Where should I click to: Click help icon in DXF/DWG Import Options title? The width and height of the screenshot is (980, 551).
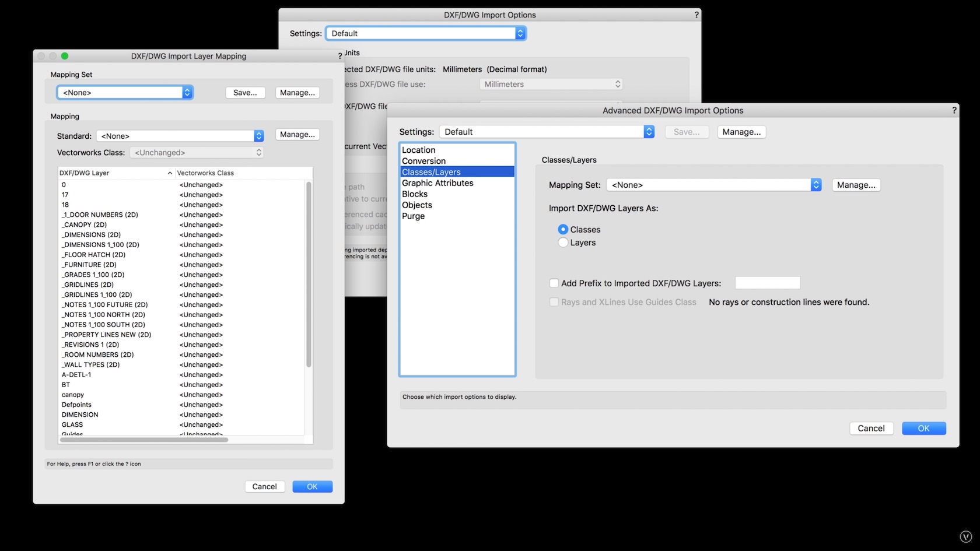coord(696,15)
